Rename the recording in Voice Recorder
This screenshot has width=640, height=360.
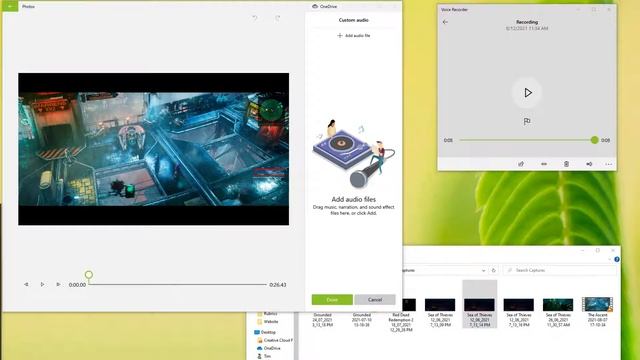point(589,164)
